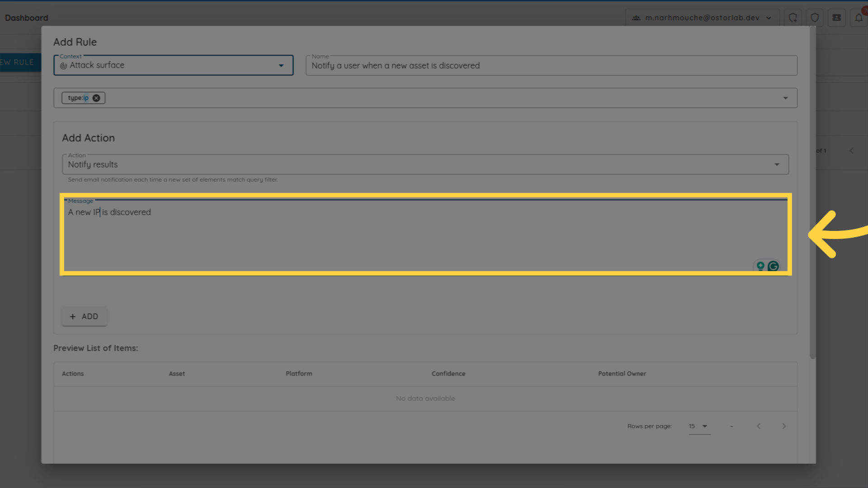
Task: Open the m.narhmouche@ostorlab.dev account menu
Action: (702, 18)
